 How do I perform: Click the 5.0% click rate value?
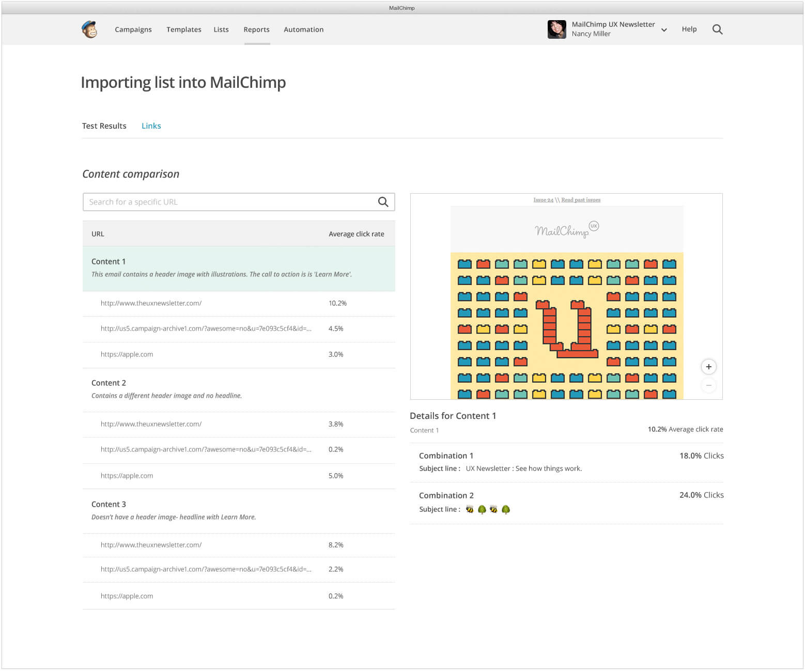click(x=336, y=476)
